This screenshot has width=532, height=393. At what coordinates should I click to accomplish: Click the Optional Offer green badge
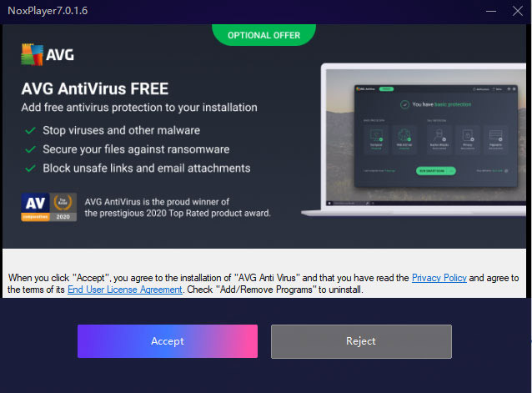[x=264, y=35]
